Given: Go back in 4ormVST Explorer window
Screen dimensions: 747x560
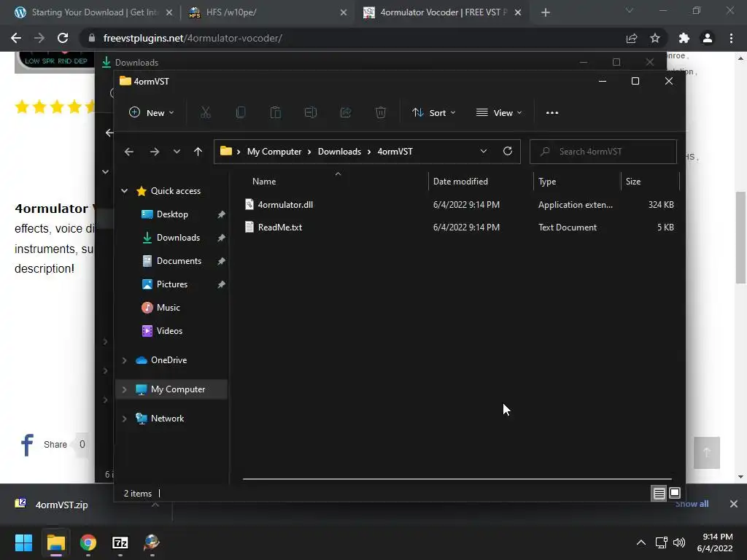Looking at the screenshot, I should (x=129, y=152).
